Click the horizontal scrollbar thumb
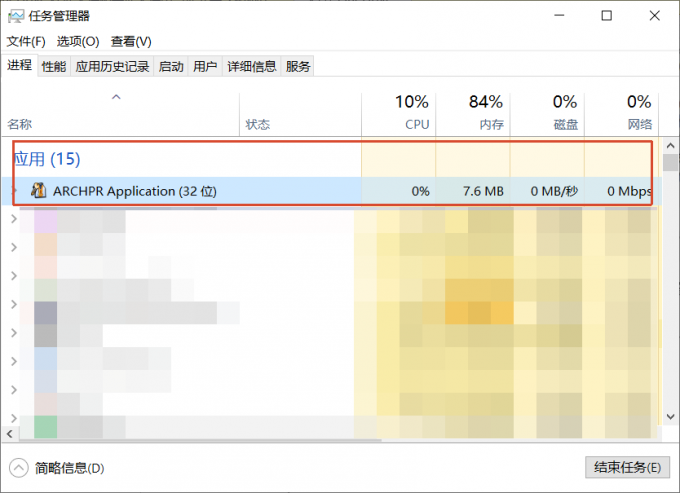 click(200, 440)
